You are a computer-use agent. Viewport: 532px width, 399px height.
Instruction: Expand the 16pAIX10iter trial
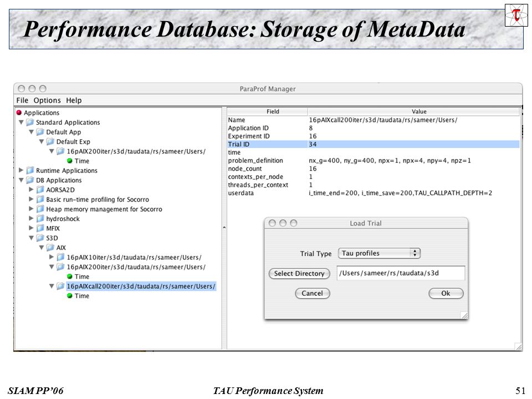[x=52, y=257]
